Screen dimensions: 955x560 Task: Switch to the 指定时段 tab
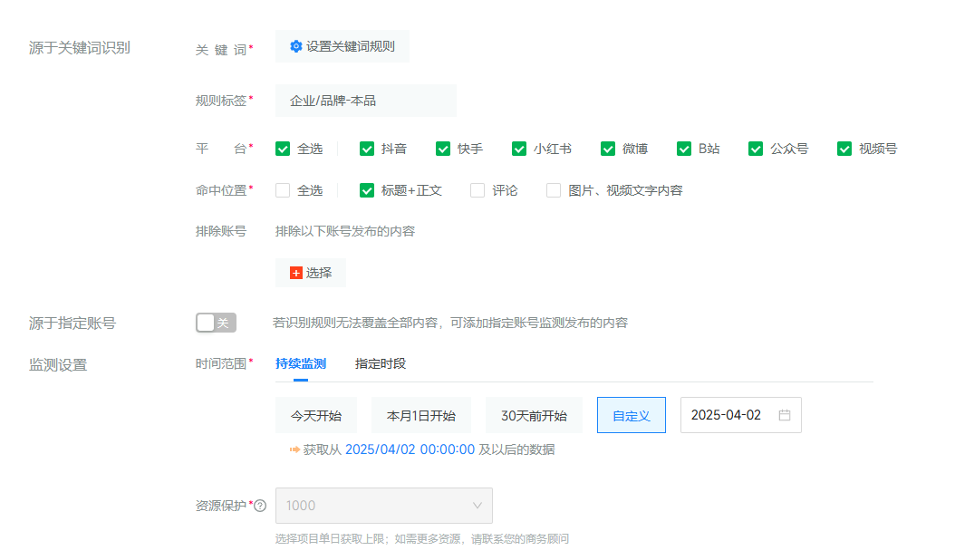(381, 363)
